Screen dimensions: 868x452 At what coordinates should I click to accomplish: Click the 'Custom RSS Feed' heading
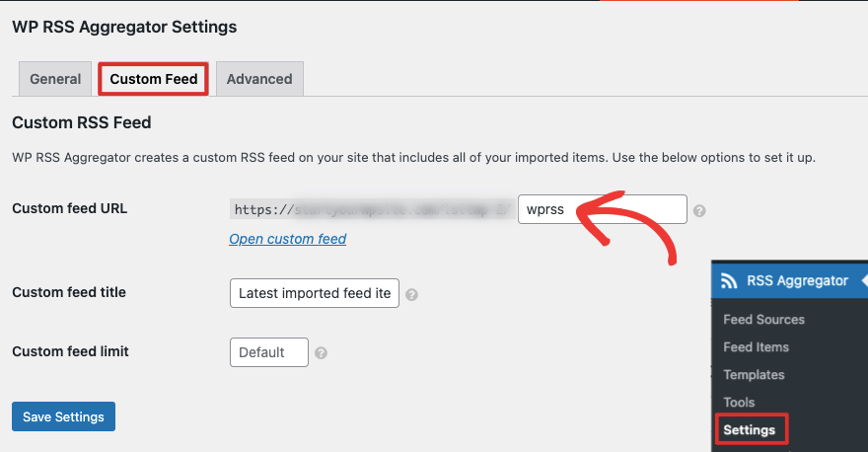81,122
